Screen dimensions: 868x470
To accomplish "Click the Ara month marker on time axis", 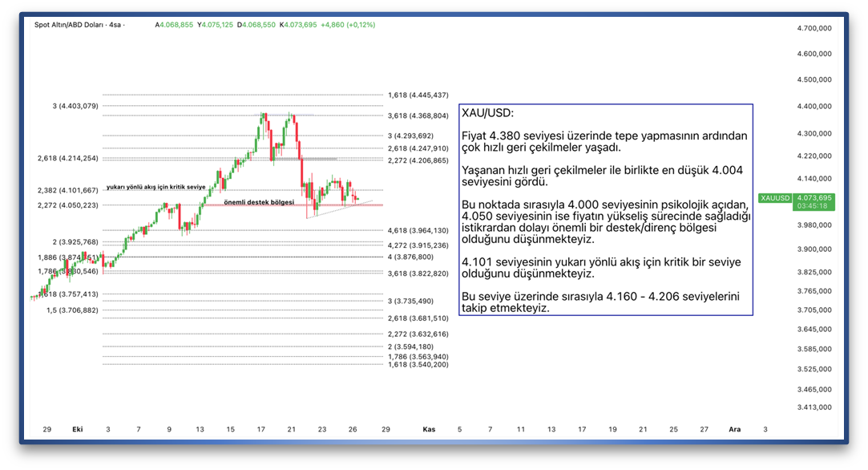I will coord(734,429).
